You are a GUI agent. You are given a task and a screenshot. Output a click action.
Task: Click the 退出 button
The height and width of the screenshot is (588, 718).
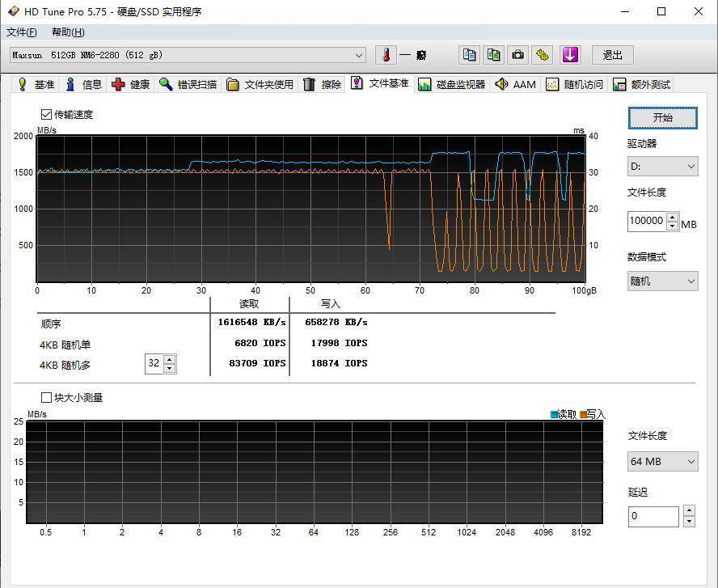pyautogui.click(x=613, y=55)
